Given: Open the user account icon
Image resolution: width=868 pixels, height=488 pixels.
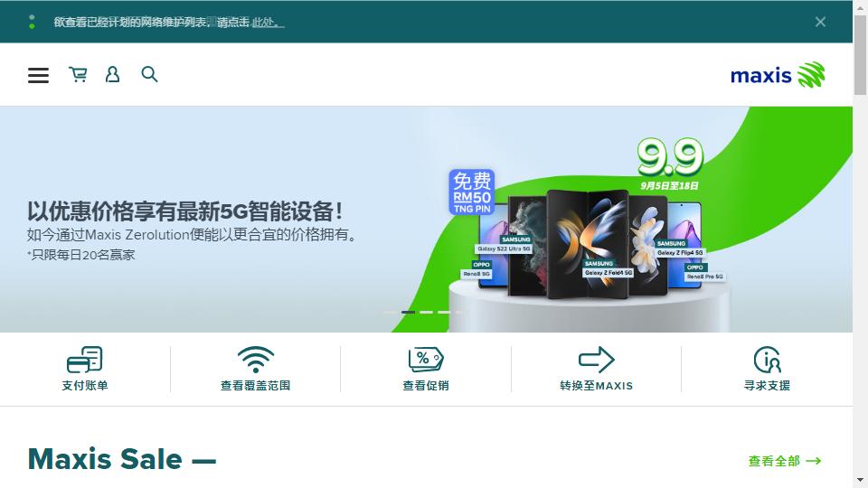Looking at the screenshot, I should coord(112,74).
